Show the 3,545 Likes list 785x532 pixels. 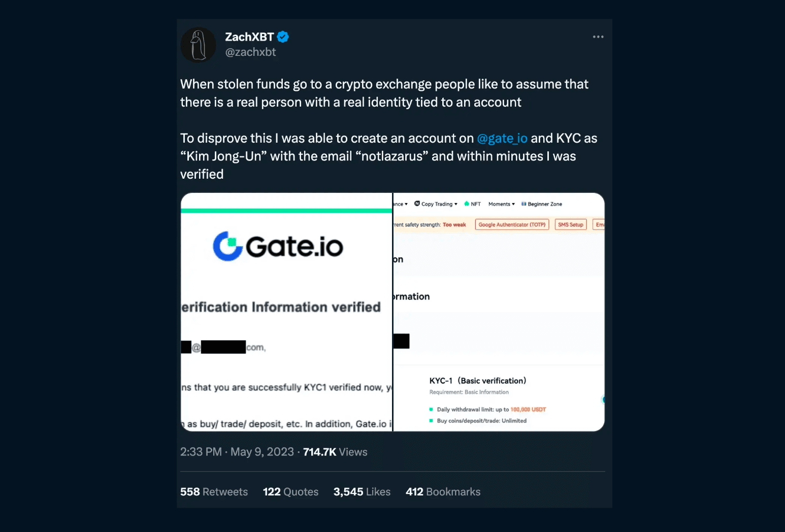(362, 492)
